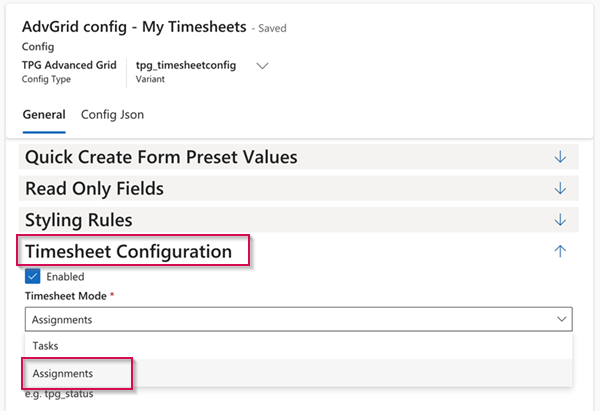The height and width of the screenshot is (411, 600).
Task: Click the Styling Rules section heading
Action: click(92, 219)
